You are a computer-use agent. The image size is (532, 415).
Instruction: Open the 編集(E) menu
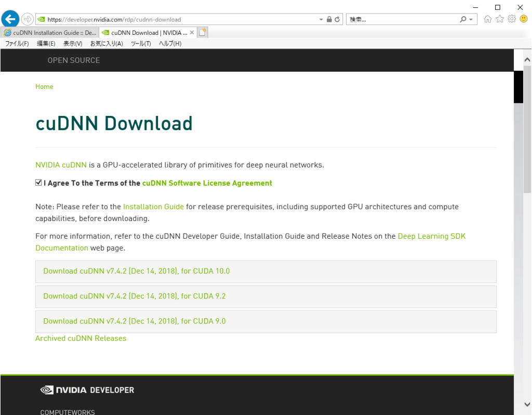(x=46, y=44)
